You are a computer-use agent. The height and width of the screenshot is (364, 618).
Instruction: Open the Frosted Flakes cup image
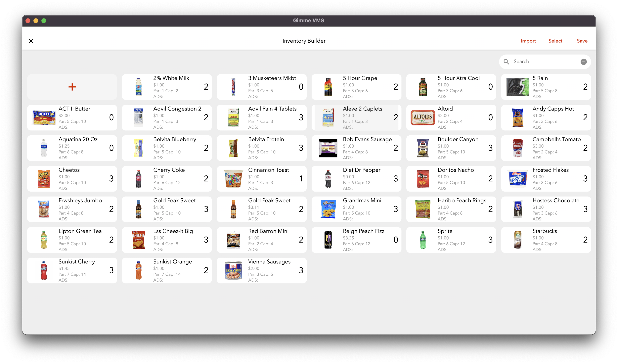coord(518,179)
